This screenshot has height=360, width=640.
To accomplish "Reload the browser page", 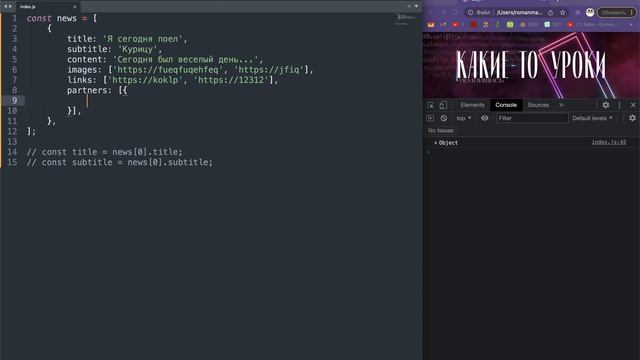I will (x=456, y=13).
